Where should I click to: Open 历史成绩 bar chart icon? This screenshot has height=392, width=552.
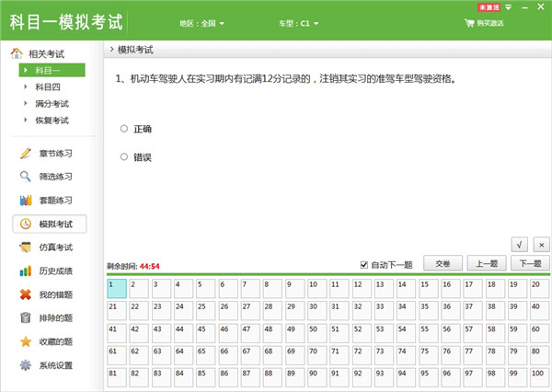[x=26, y=271]
